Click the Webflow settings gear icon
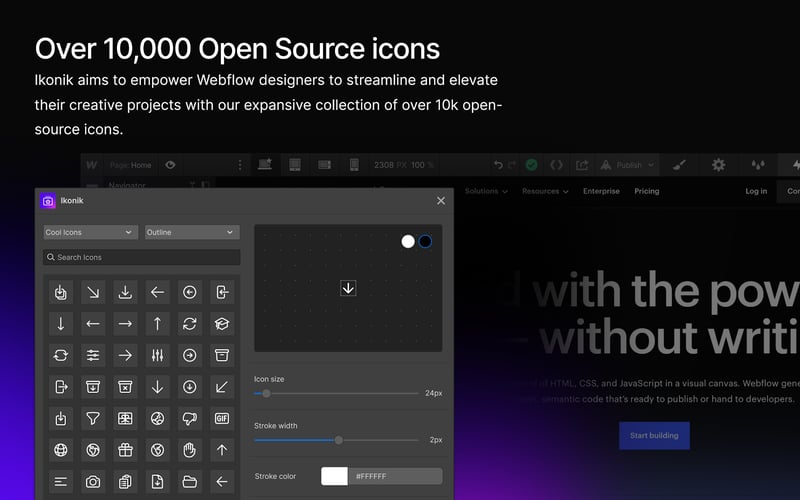This screenshot has height=500, width=800. 718,165
